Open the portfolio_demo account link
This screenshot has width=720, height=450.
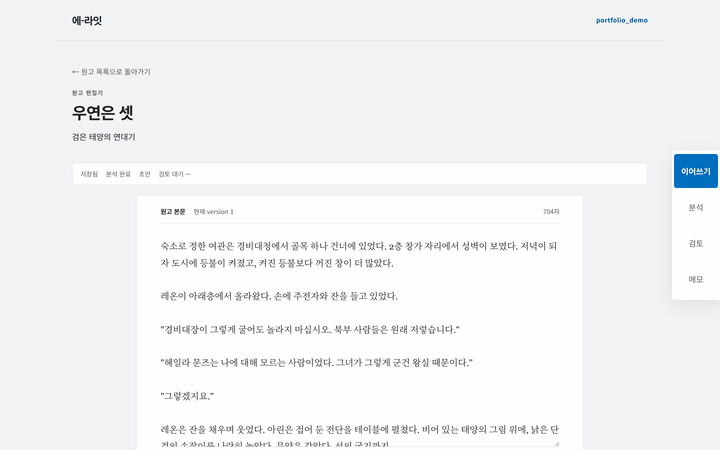click(x=622, y=20)
